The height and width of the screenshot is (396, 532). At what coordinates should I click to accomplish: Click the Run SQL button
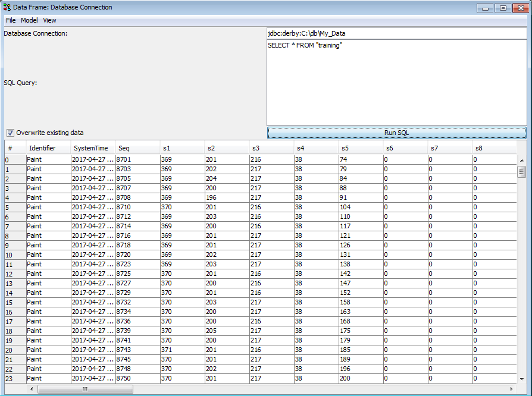click(397, 133)
